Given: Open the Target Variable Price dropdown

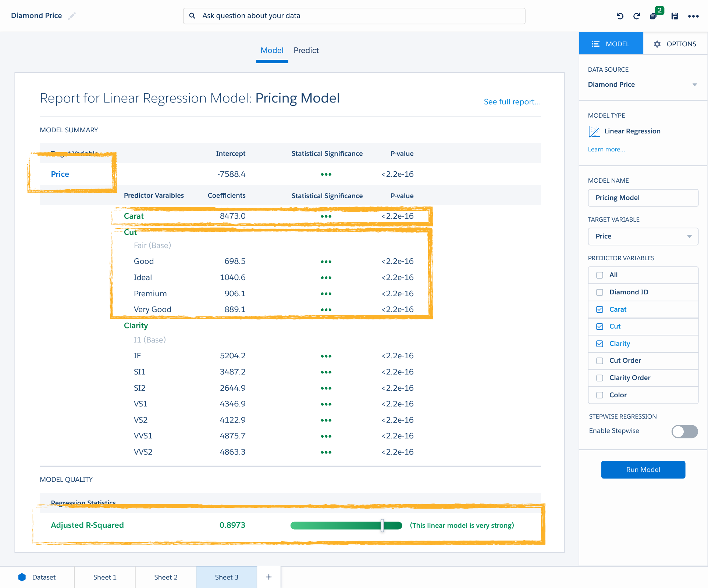Looking at the screenshot, I should tap(643, 236).
